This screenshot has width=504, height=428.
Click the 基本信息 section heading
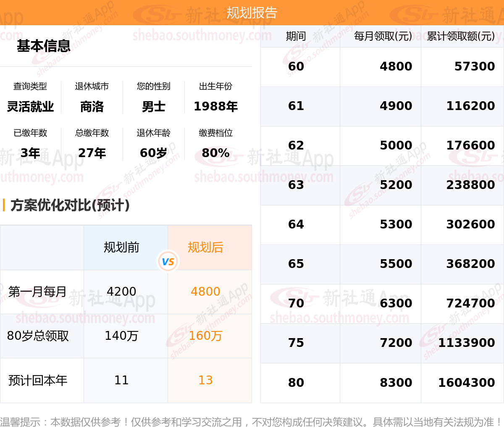point(43,46)
